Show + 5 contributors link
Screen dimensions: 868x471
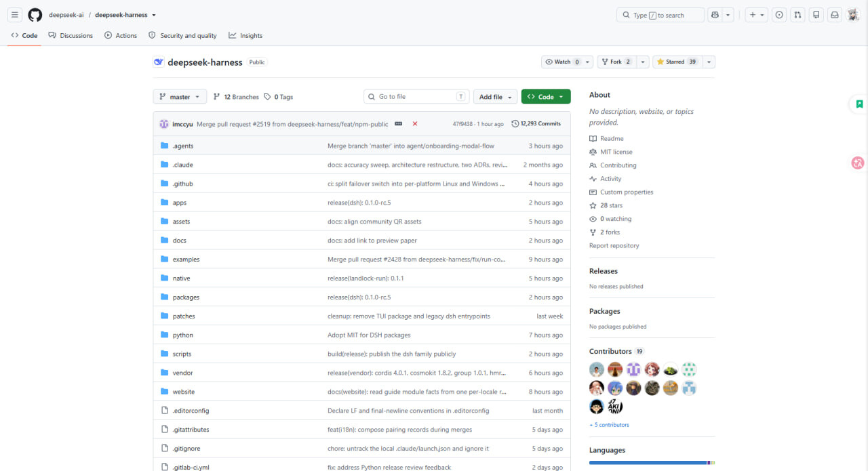click(x=609, y=425)
